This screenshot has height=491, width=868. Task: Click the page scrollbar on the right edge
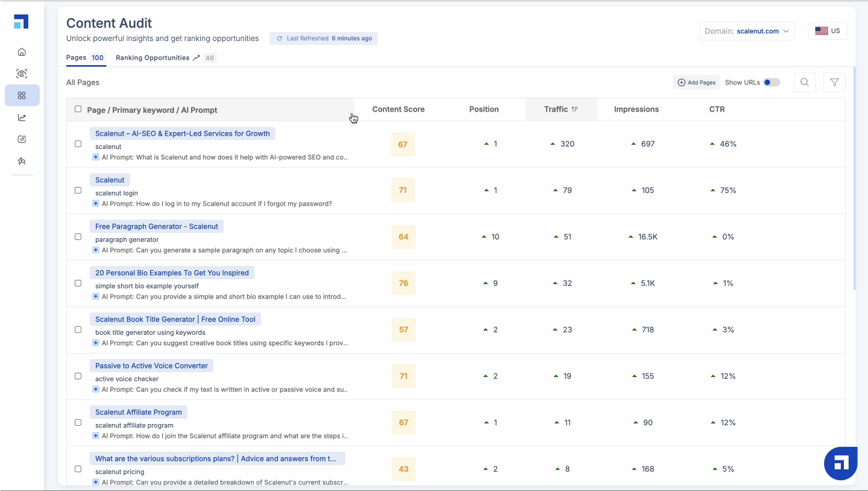pos(855,178)
